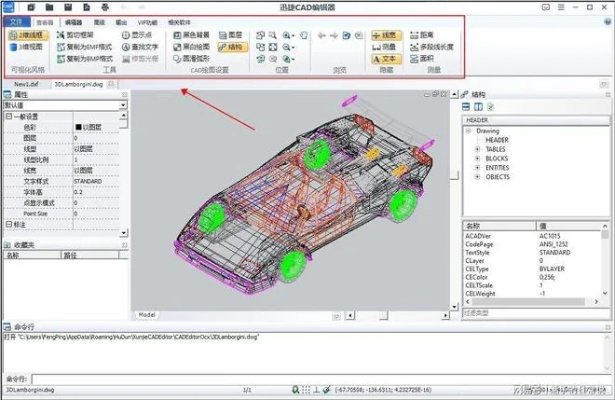Image resolution: width=615 pixels, height=400 pixels.
Task: Click the drawing area horizontal scrollbar
Action: (x=397, y=315)
